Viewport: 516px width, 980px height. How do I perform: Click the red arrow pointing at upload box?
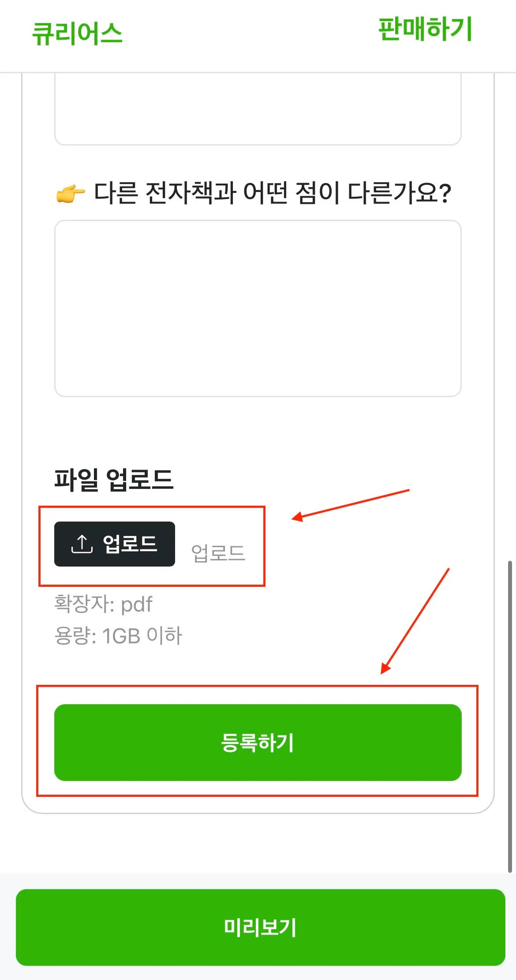[x=351, y=505]
